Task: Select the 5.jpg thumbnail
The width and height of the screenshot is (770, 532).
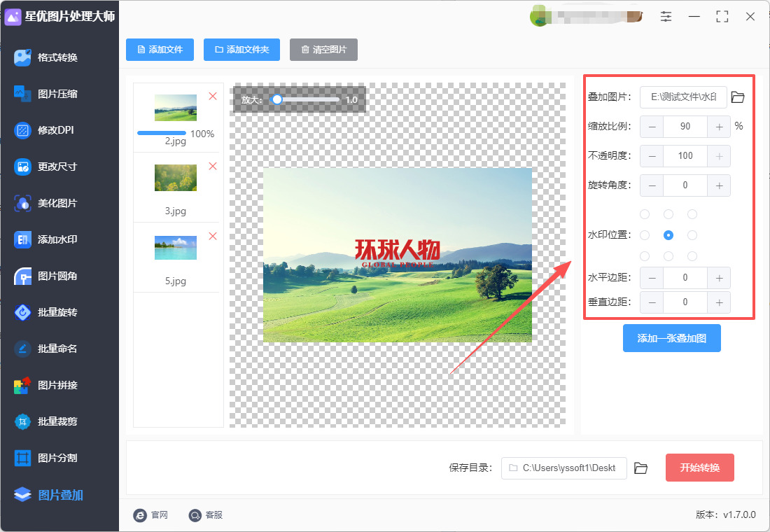Action: pos(175,248)
